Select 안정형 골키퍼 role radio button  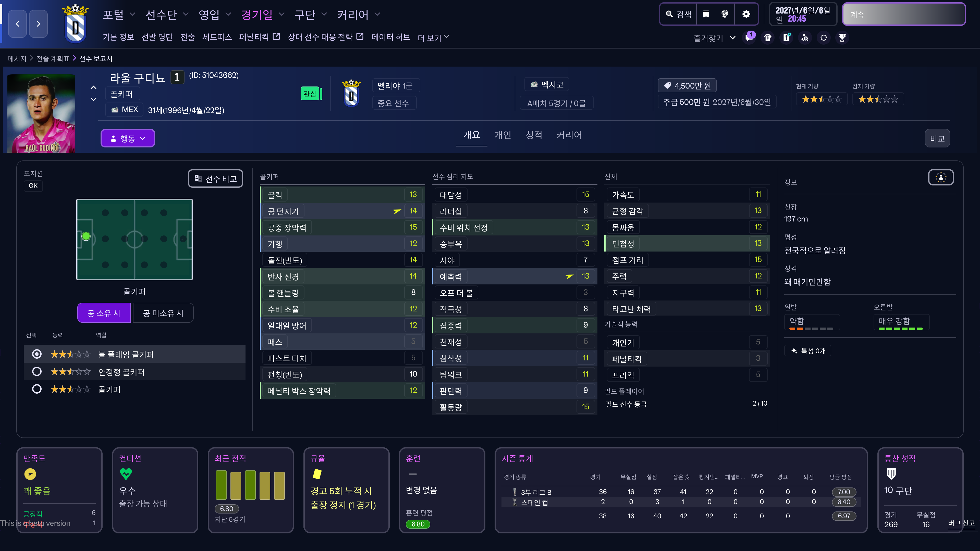pyautogui.click(x=37, y=371)
